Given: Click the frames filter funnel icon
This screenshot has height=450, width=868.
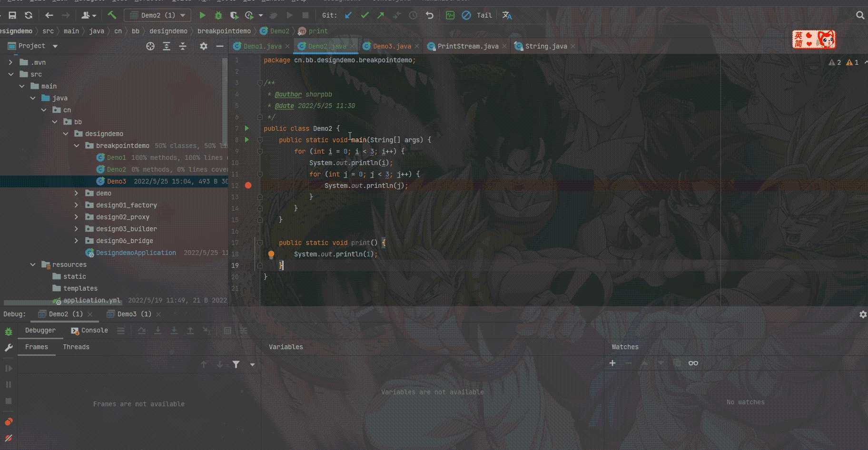Looking at the screenshot, I should coord(236,364).
